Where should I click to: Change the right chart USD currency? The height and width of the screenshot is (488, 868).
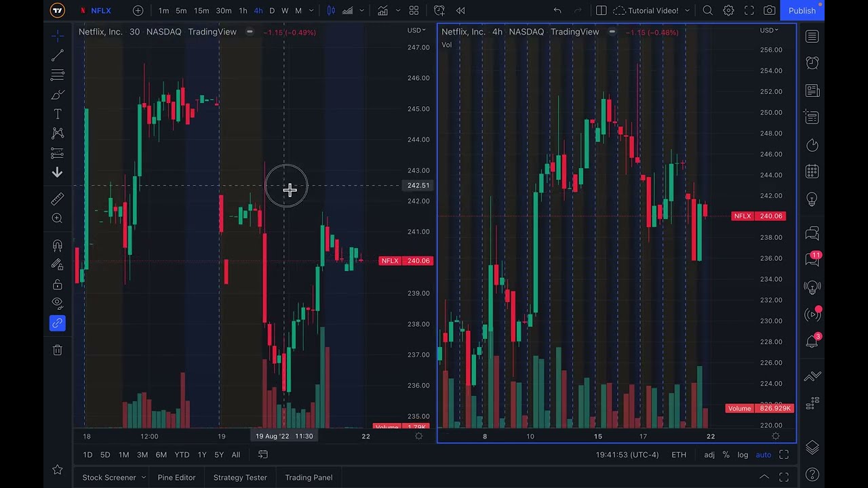(x=769, y=30)
